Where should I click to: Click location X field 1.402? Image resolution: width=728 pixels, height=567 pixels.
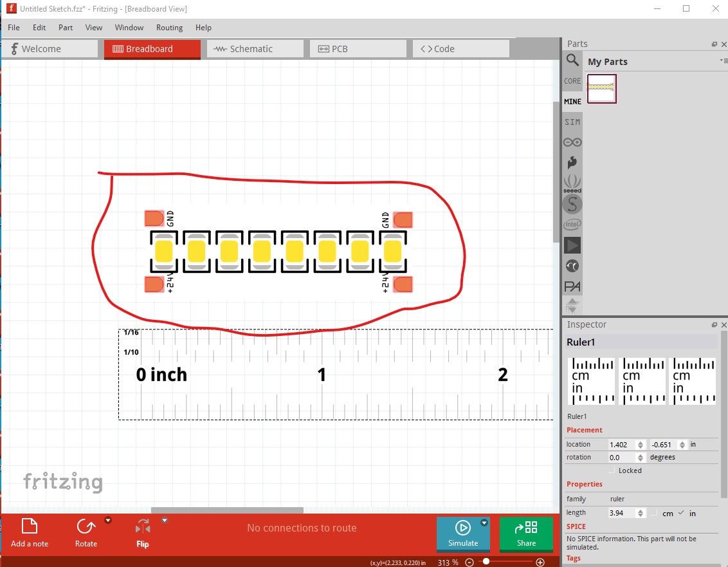click(621, 445)
